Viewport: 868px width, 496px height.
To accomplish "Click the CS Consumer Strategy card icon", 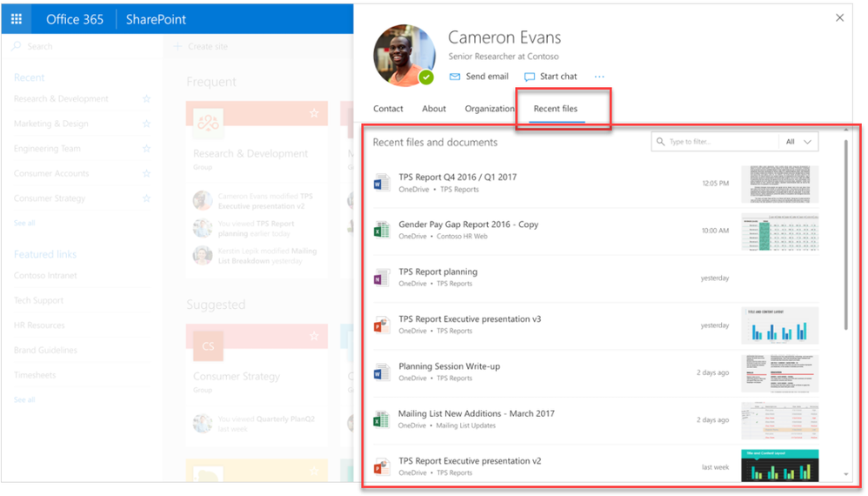I will 208,346.
